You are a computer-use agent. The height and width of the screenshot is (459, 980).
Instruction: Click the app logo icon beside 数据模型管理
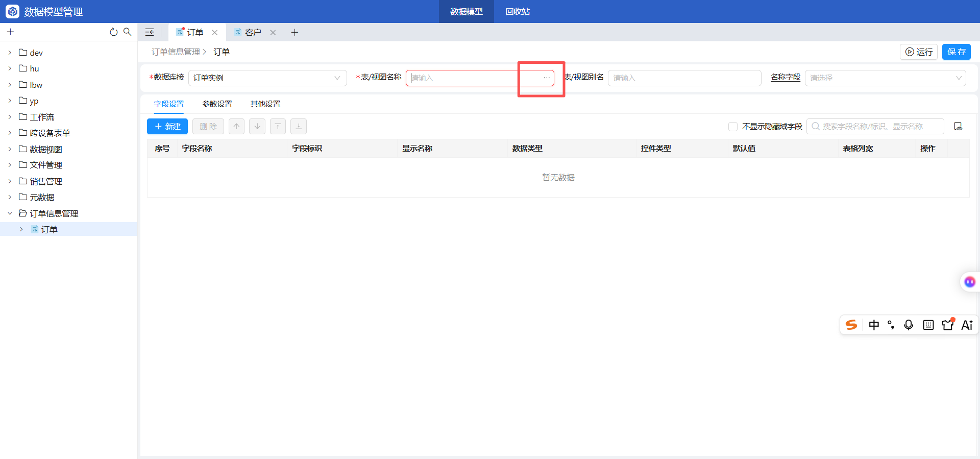click(x=12, y=11)
